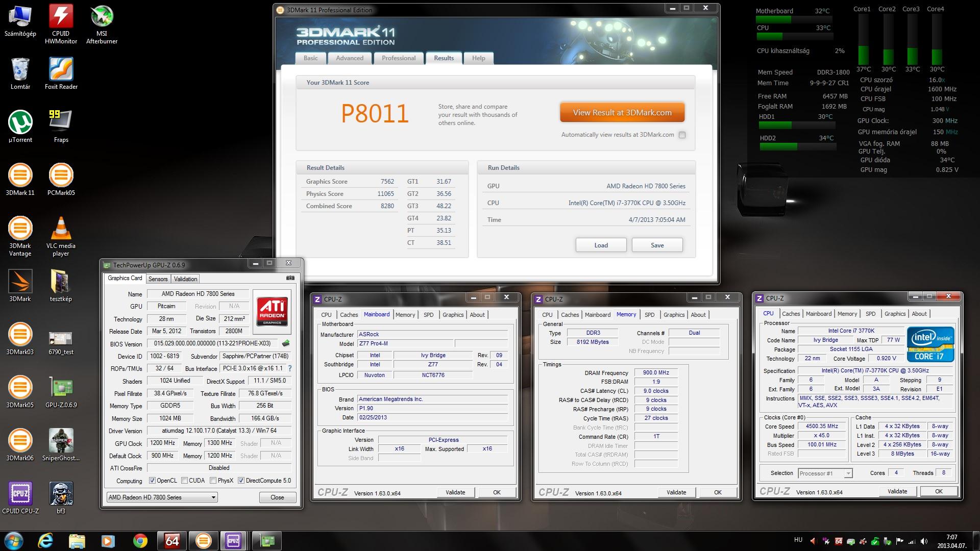Toggle the OpenCL checkbox in GPU-Z

click(152, 481)
